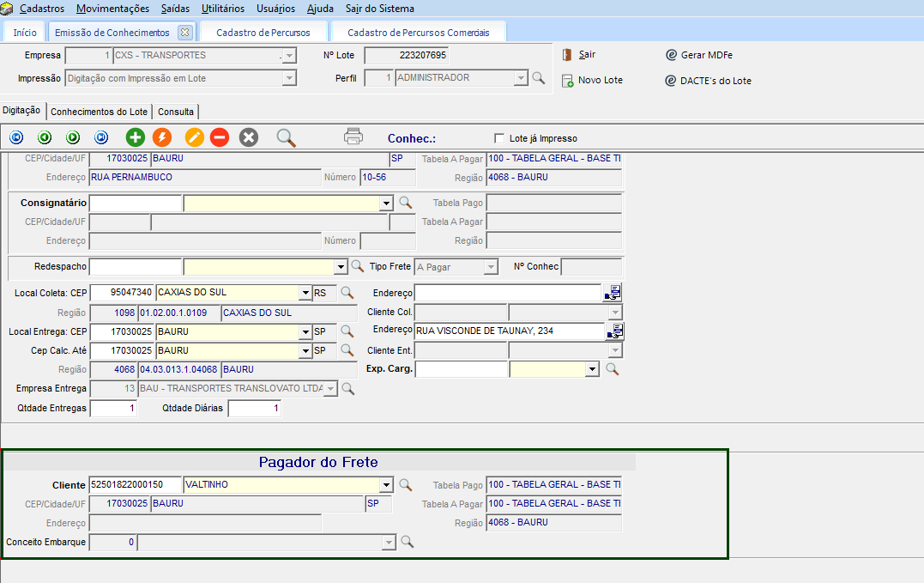The image size is (924, 583).
Task: Click the yellow pencil edit icon
Action: click(x=195, y=137)
